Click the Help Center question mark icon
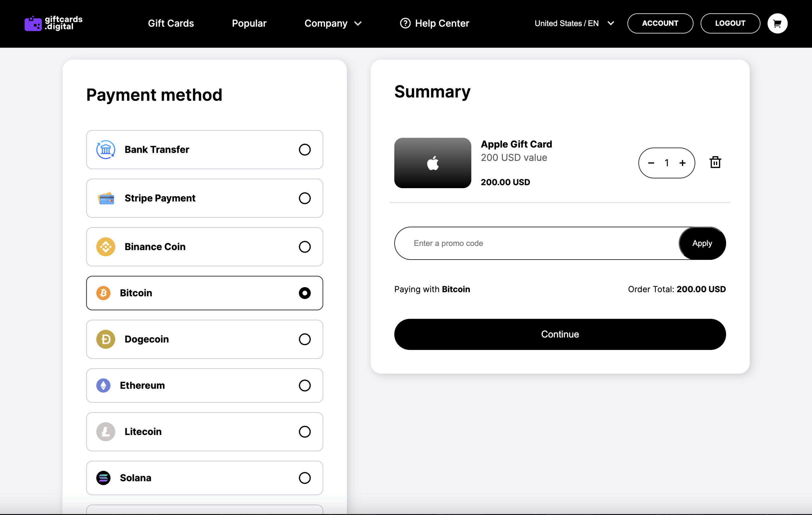Viewport: 812px width, 515px height. (x=405, y=23)
